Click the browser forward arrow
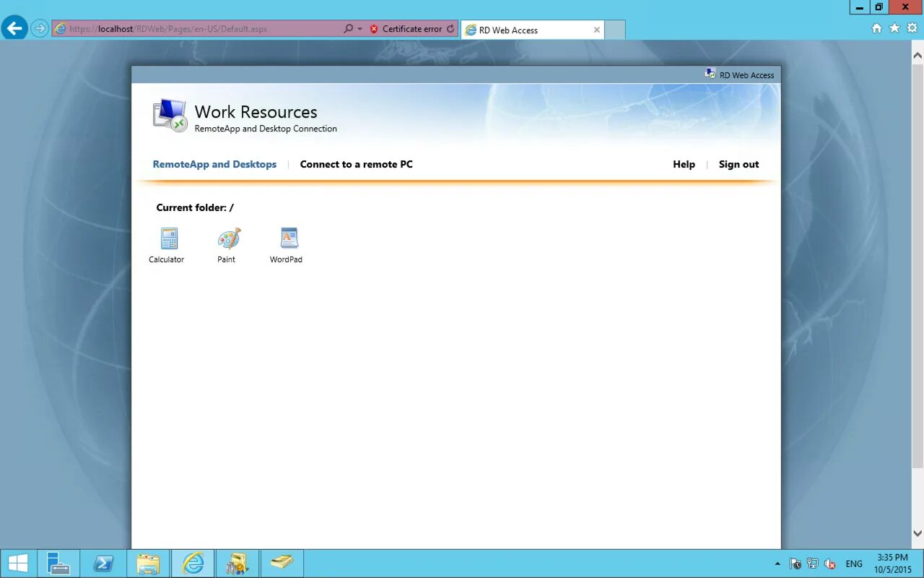Image resolution: width=924 pixels, height=578 pixels. (40, 29)
